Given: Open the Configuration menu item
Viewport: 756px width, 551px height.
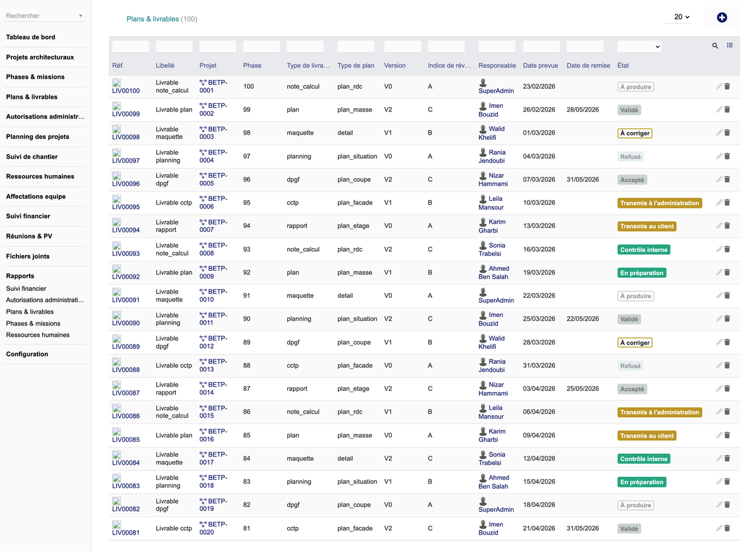Looking at the screenshot, I should tap(27, 354).
